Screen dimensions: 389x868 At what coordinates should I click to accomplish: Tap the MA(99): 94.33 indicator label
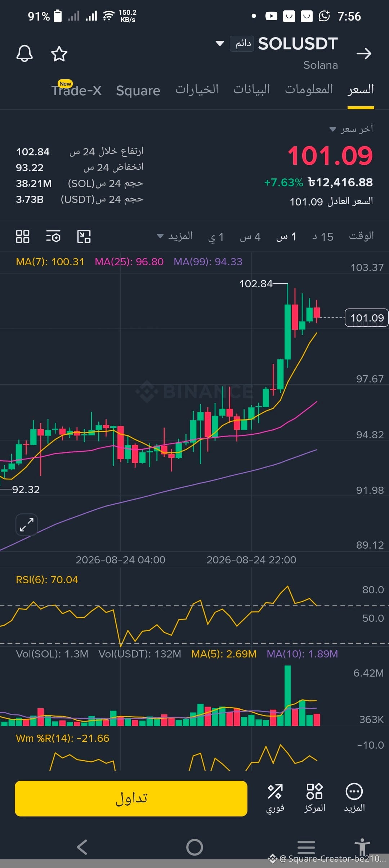coord(208,262)
